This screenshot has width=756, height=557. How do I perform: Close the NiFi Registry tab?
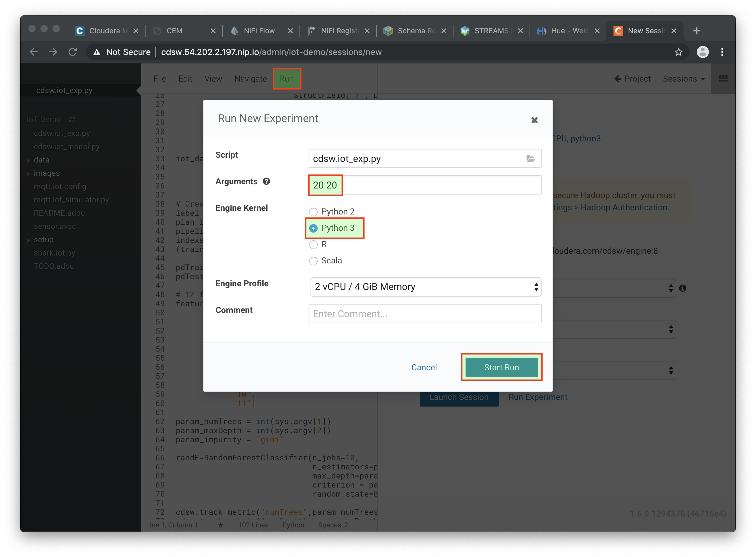click(x=367, y=31)
